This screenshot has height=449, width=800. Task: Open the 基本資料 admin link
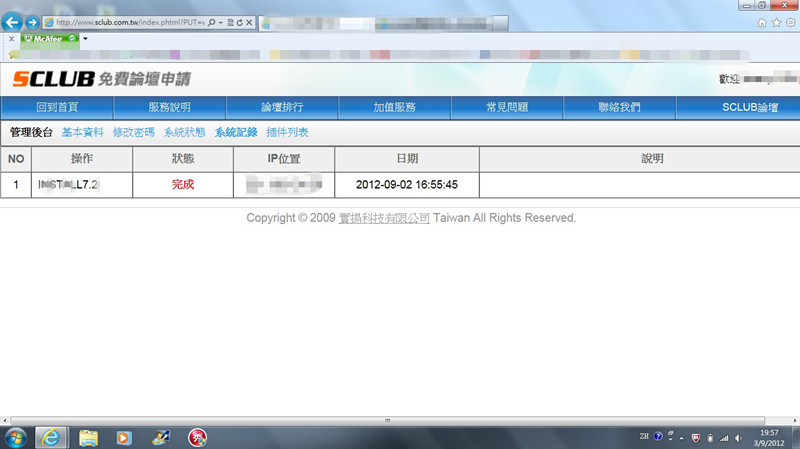pos(83,132)
